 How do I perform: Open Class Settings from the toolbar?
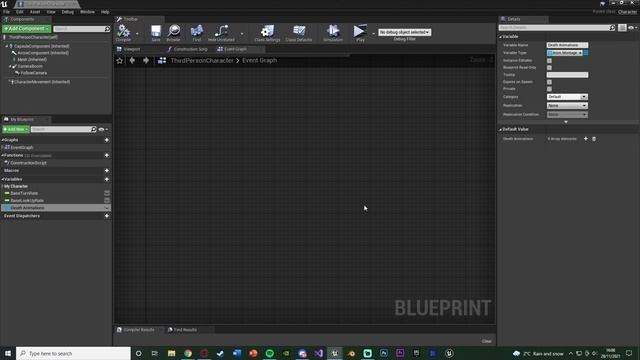pyautogui.click(x=267, y=32)
